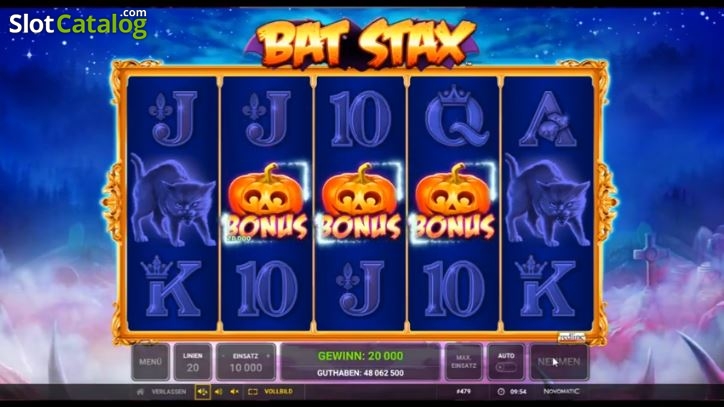The height and width of the screenshot is (407, 724).
Task: Click the Vollbild label
Action: pos(278,392)
